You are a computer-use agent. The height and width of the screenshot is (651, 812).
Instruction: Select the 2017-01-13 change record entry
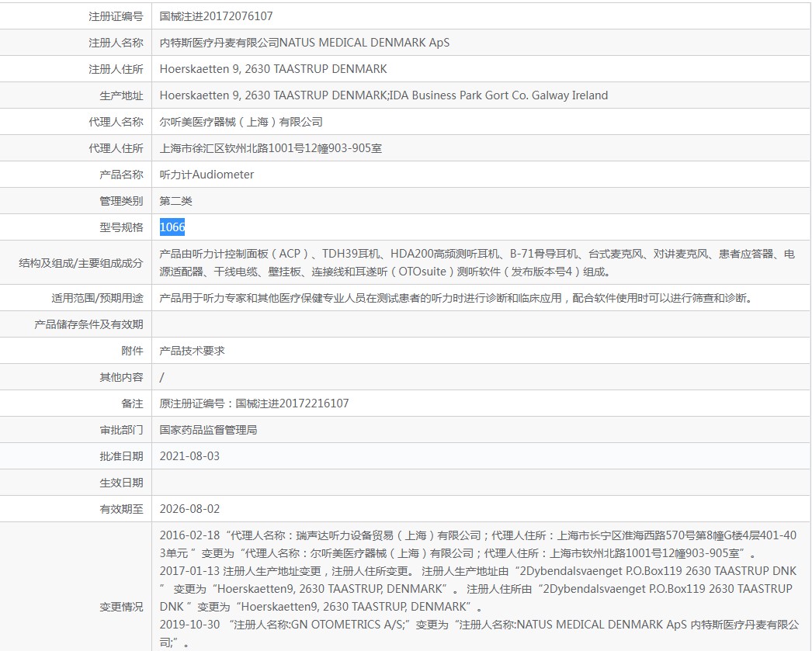coord(478,589)
